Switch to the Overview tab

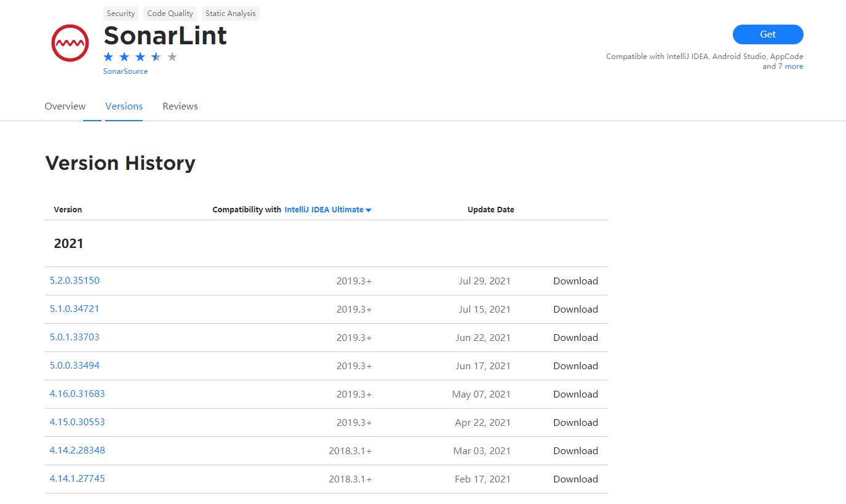point(65,106)
